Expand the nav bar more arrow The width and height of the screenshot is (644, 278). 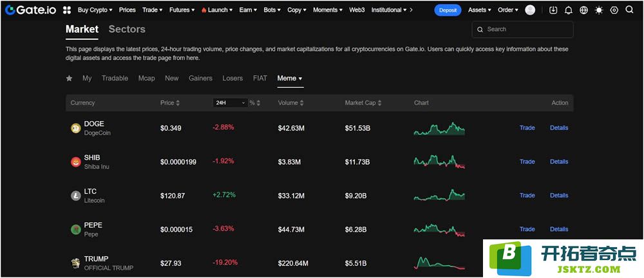[412, 10]
